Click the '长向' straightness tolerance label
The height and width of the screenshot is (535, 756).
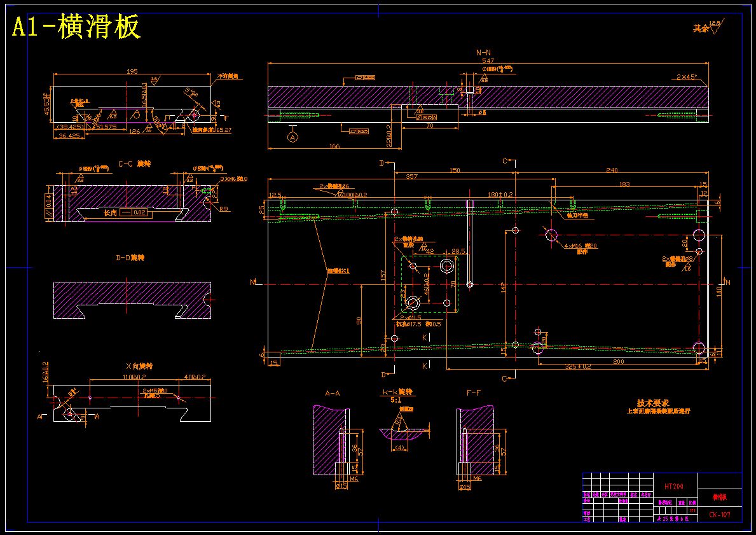pyautogui.click(x=111, y=212)
